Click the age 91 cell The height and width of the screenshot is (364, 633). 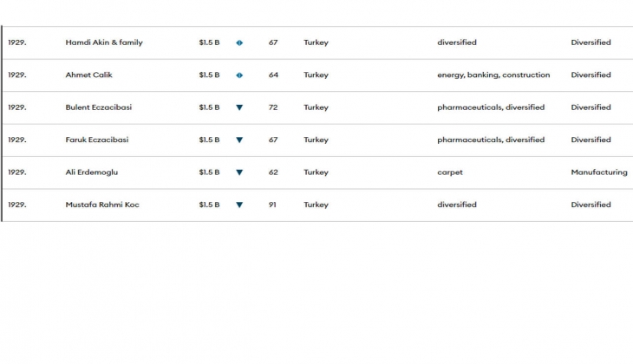(x=273, y=205)
